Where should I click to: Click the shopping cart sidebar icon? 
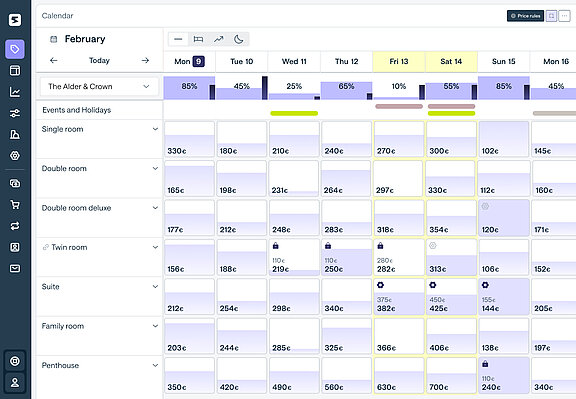pos(15,205)
